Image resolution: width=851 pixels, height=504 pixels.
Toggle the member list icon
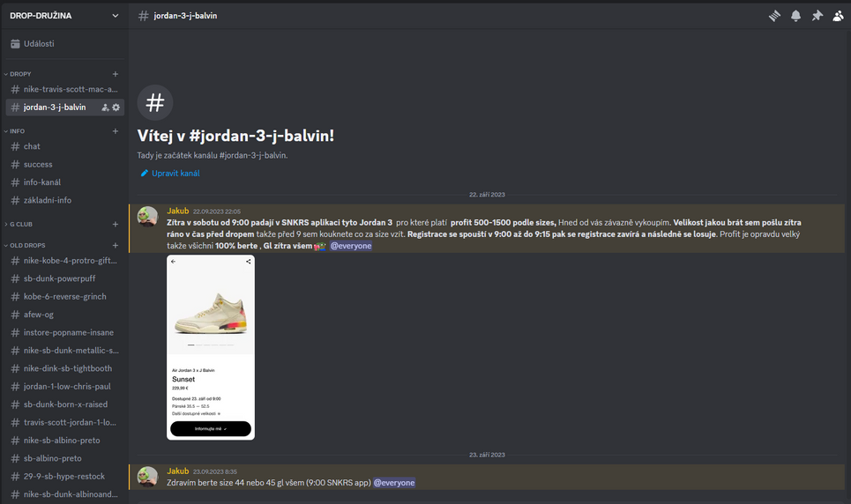(x=838, y=16)
